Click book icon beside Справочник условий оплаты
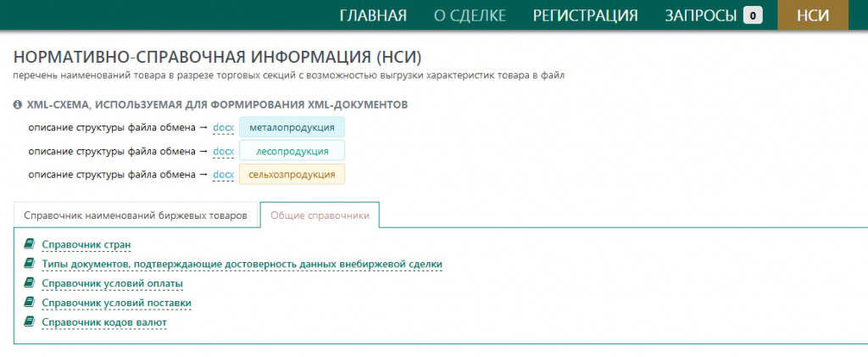868x357 pixels. [x=30, y=283]
